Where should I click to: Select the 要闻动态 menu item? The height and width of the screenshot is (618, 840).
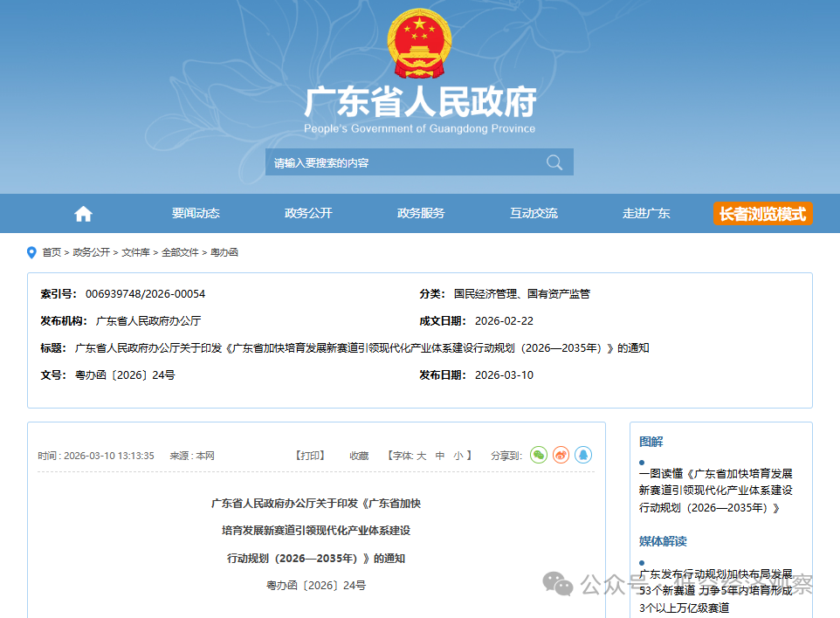(196, 213)
